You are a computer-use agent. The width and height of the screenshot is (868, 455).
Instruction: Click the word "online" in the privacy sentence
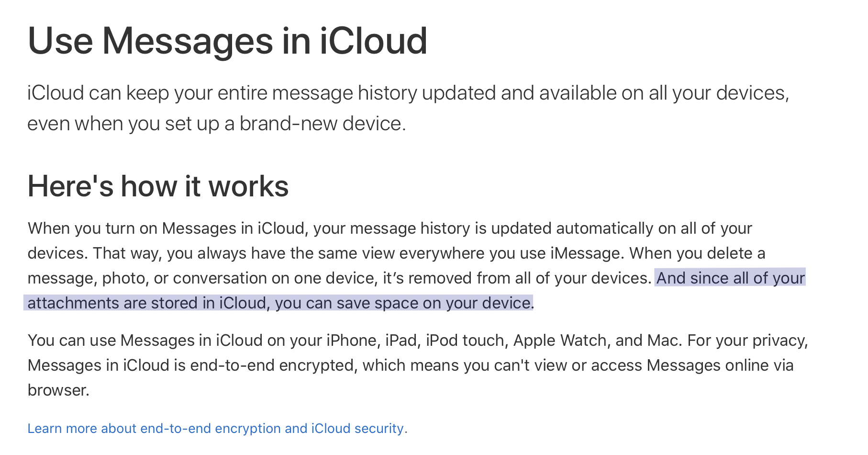tap(746, 365)
